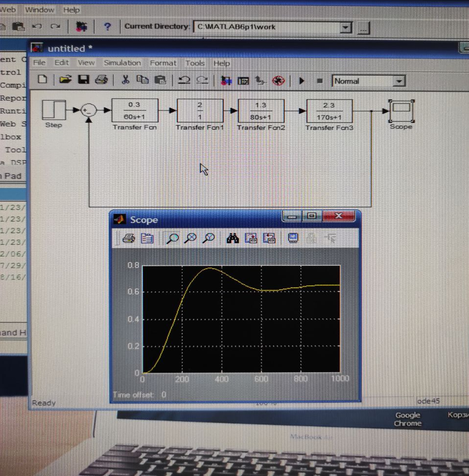Open Tools menu of untitled model
469x476 pixels.
click(195, 63)
